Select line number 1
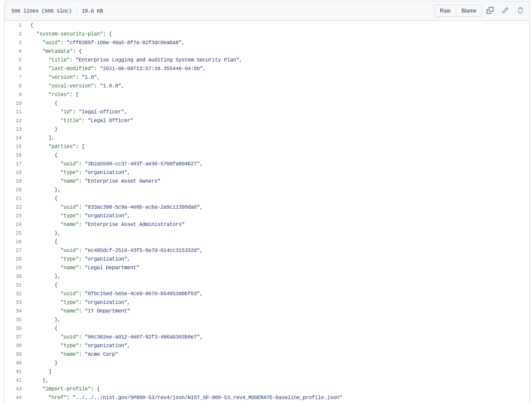Image resolution: width=532 pixels, height=403 pixels. click(20, 25)
